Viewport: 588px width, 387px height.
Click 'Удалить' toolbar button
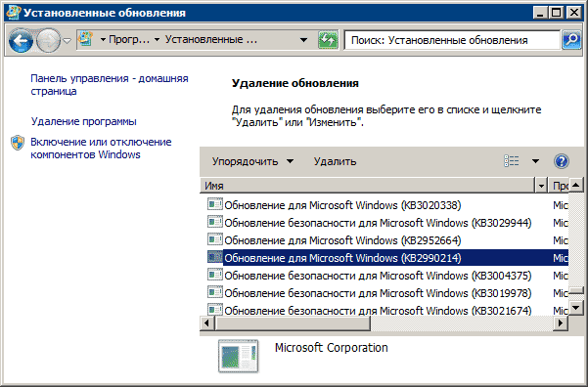(335, 161)
